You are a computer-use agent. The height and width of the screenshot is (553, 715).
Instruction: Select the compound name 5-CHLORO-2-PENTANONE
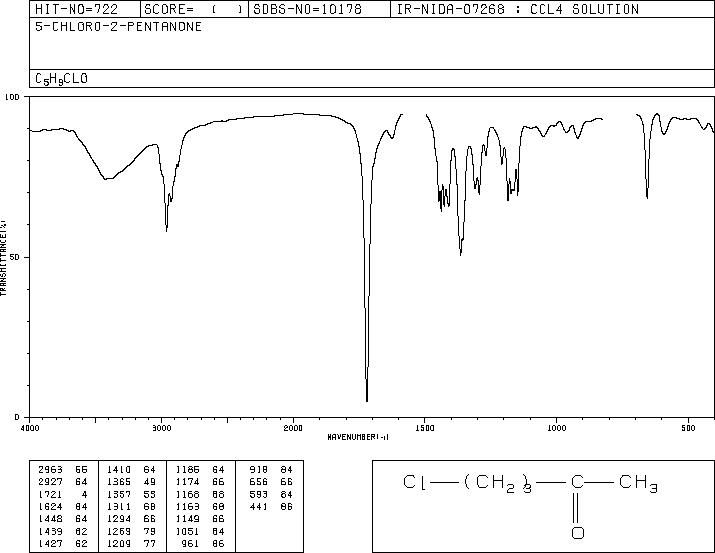pos(119,27)
